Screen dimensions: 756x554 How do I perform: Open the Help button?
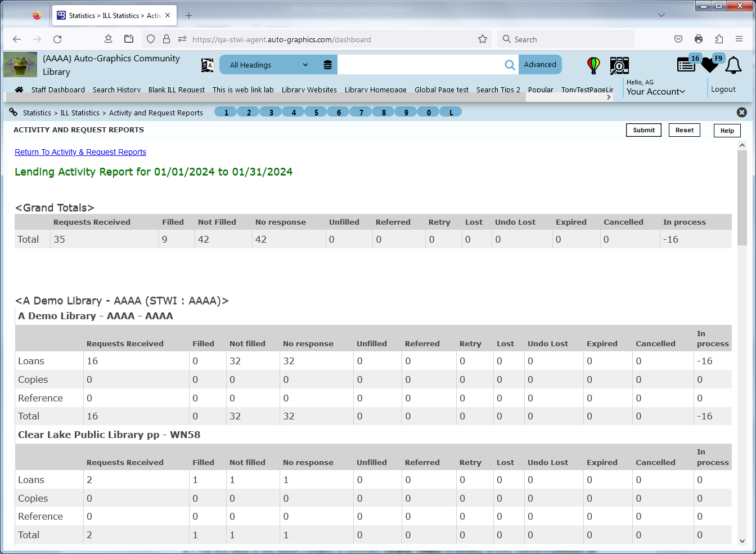[727, 131]
